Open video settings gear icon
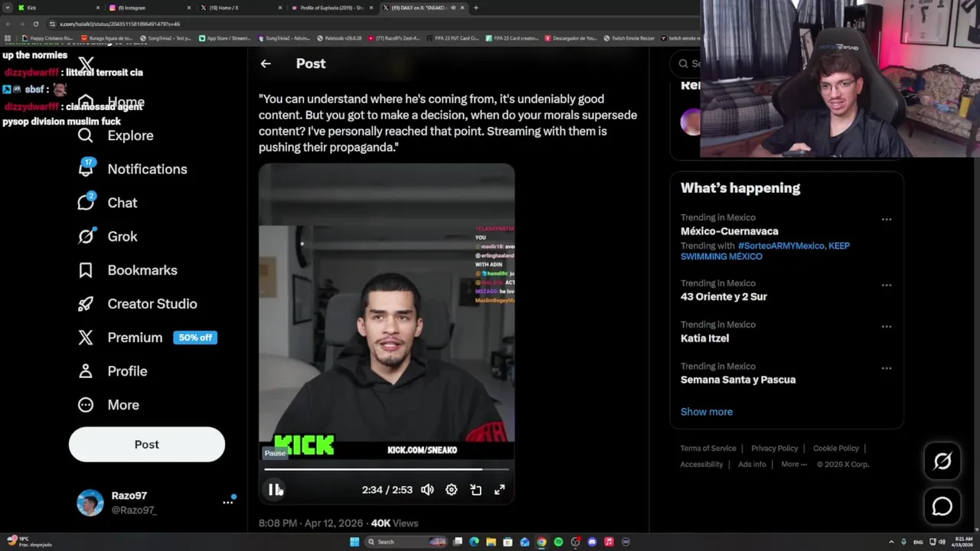This screenshot has height=551, width=980. 452,490
